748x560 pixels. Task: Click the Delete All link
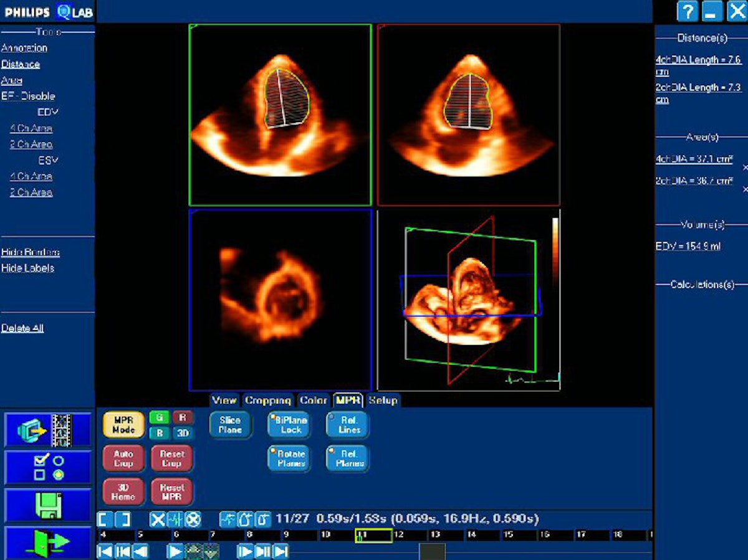coord(22,328)
